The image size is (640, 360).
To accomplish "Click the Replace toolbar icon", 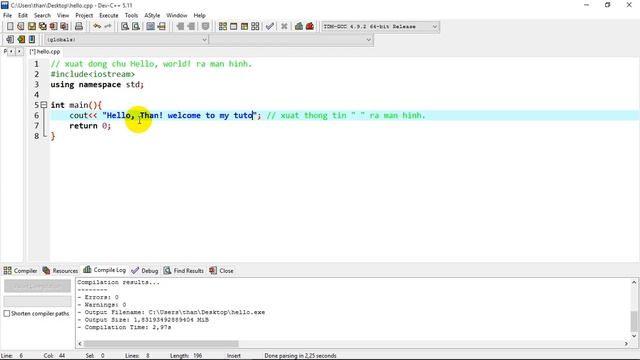I will click(136, 27).
